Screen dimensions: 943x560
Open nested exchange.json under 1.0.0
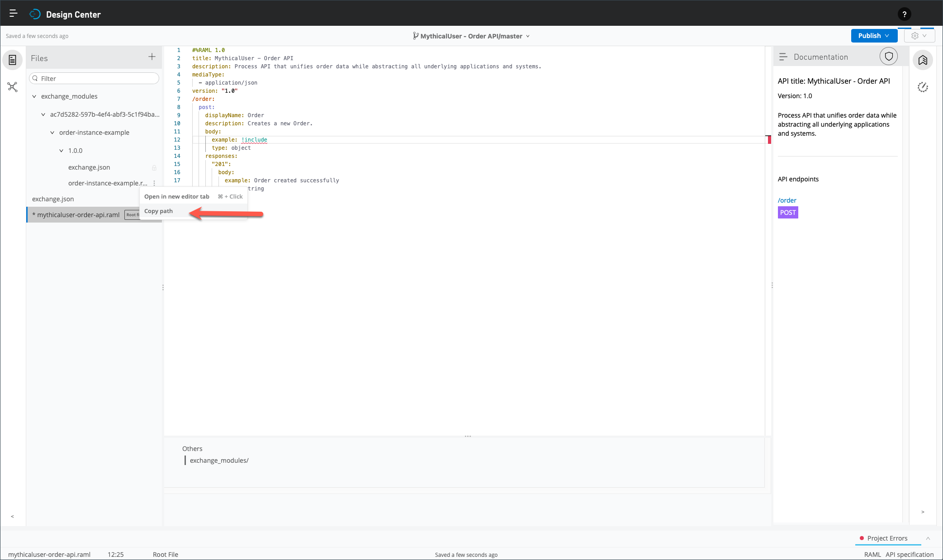(x=89, y=167)
